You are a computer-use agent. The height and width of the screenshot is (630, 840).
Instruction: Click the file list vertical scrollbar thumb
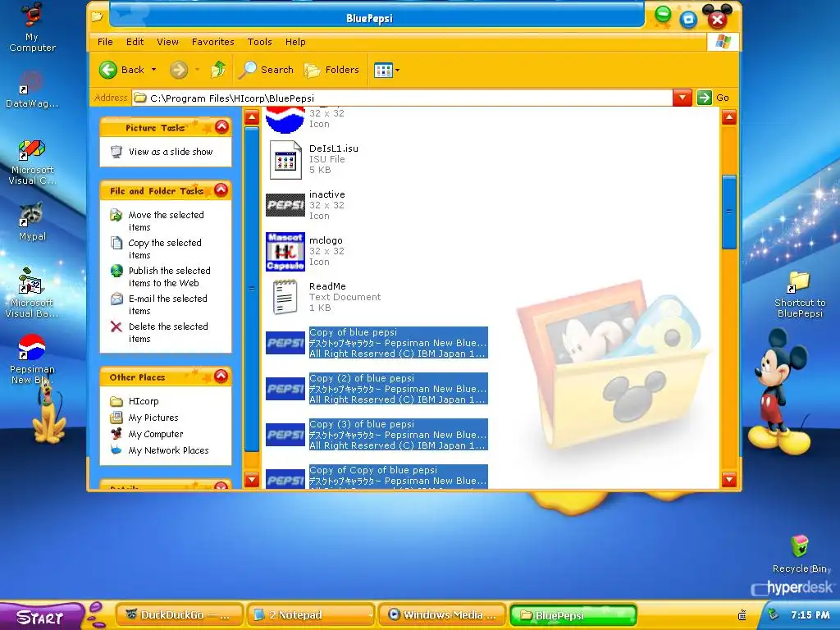[729, 212]
